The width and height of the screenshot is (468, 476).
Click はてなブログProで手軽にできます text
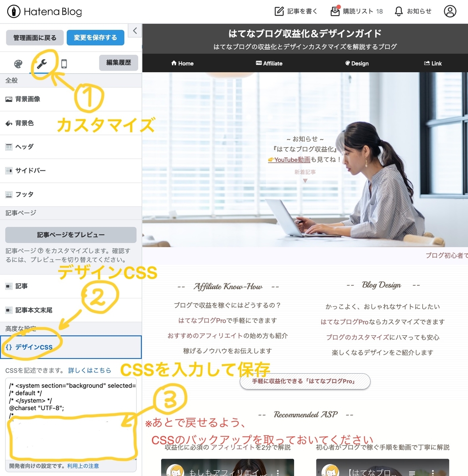(x=227, y=321)
